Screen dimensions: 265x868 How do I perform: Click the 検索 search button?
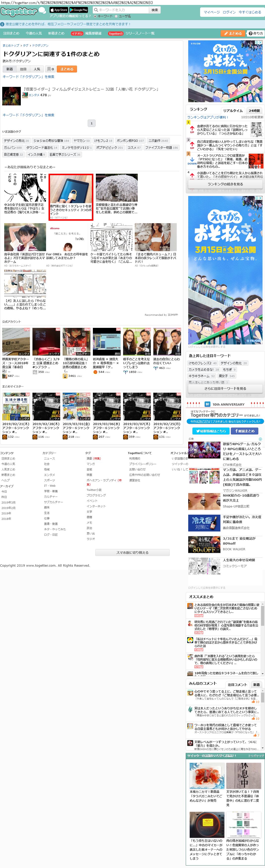pyautogui.click(x=155, y=10)
